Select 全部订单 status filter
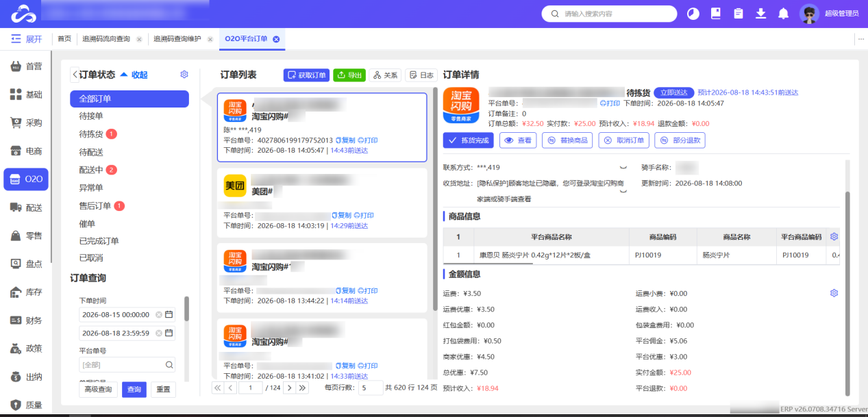This screenshot has width=868, height=417. [x=129, y=99]
